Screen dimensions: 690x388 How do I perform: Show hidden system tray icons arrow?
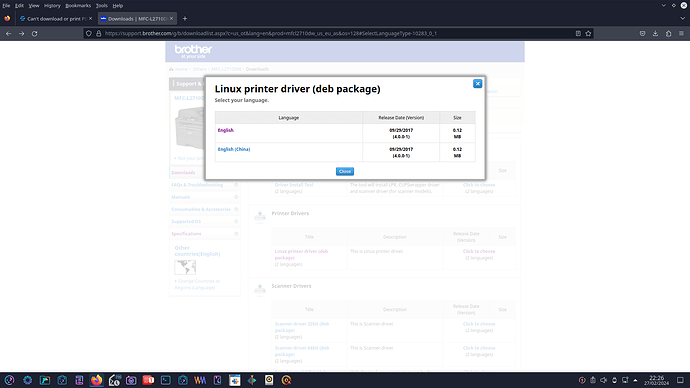635,380
